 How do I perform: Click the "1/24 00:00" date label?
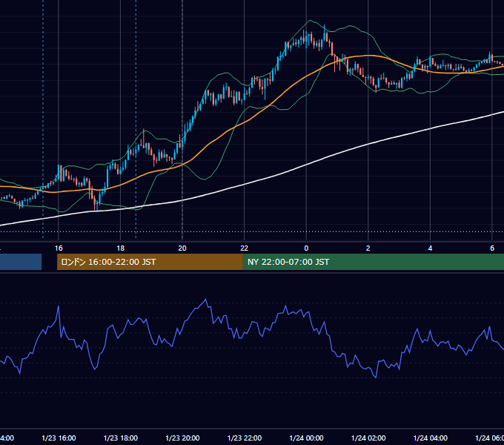(x=306, y=438)
